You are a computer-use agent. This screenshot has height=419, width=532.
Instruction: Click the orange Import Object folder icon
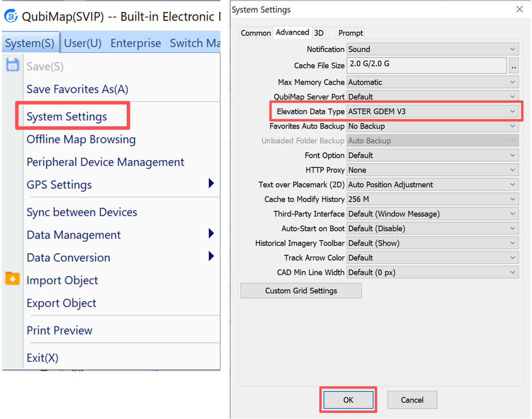pyautogui.click(x=12, y=278)
